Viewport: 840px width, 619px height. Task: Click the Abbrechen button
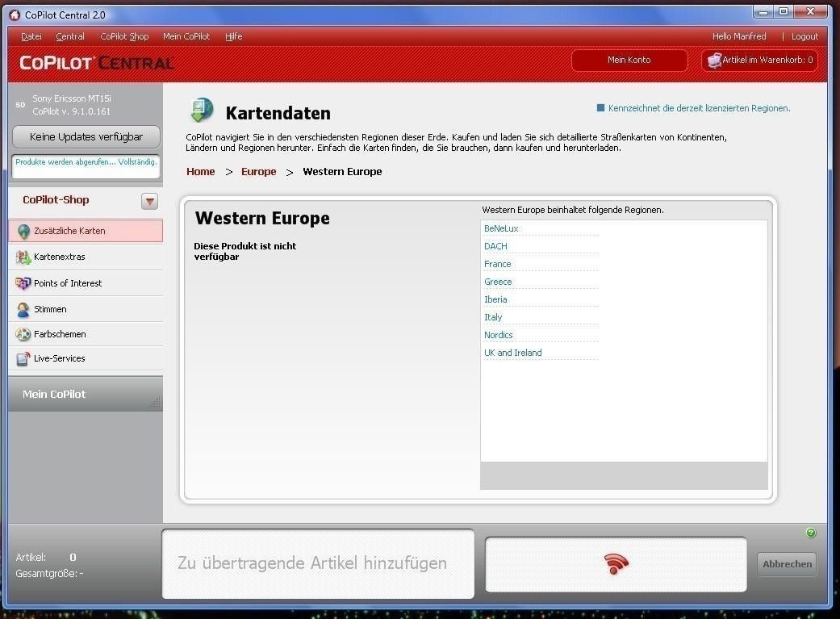click(x=787, y=564)
